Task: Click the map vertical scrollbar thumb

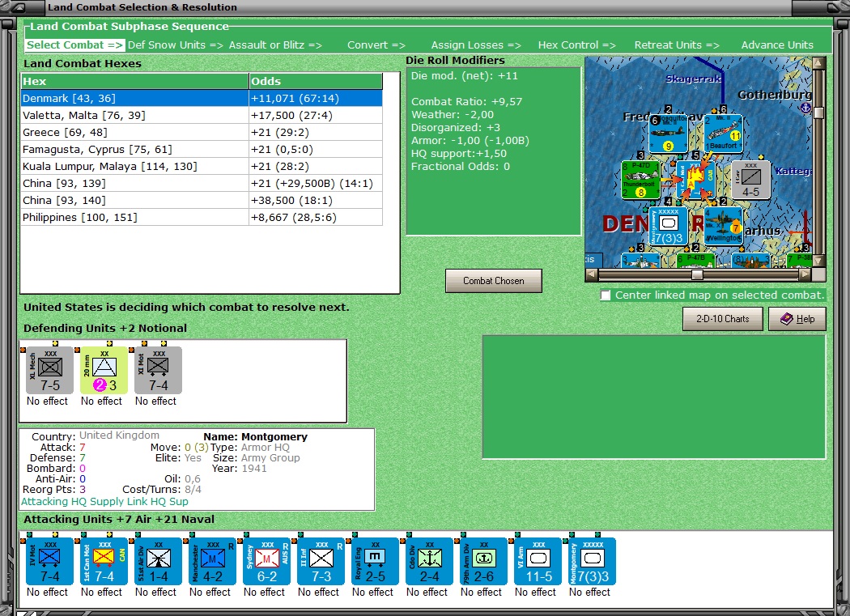Action: 818,113
